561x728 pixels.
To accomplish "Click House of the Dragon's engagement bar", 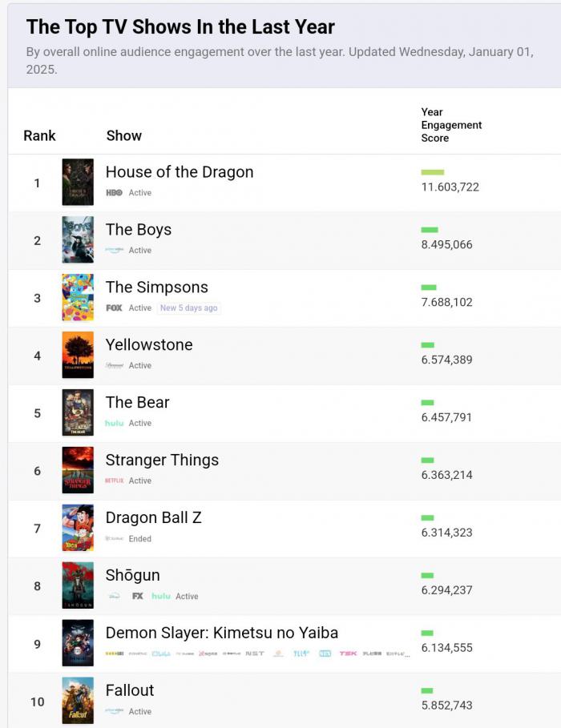I will [432, 172].
